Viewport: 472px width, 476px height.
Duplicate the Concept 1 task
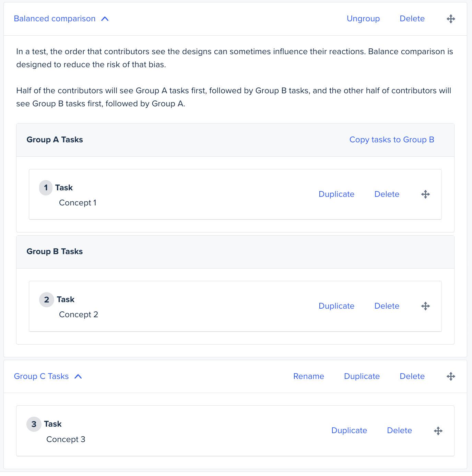click(x=337, y=194)
